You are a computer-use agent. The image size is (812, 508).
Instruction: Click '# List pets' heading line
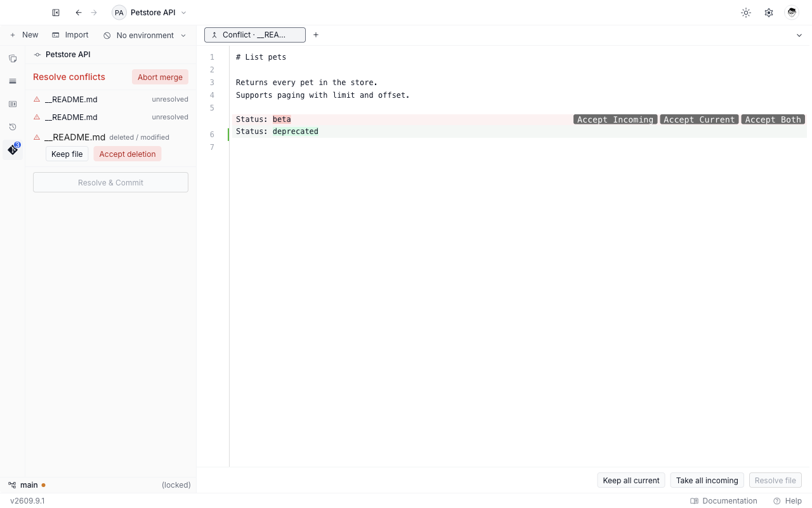pos(261,57)
